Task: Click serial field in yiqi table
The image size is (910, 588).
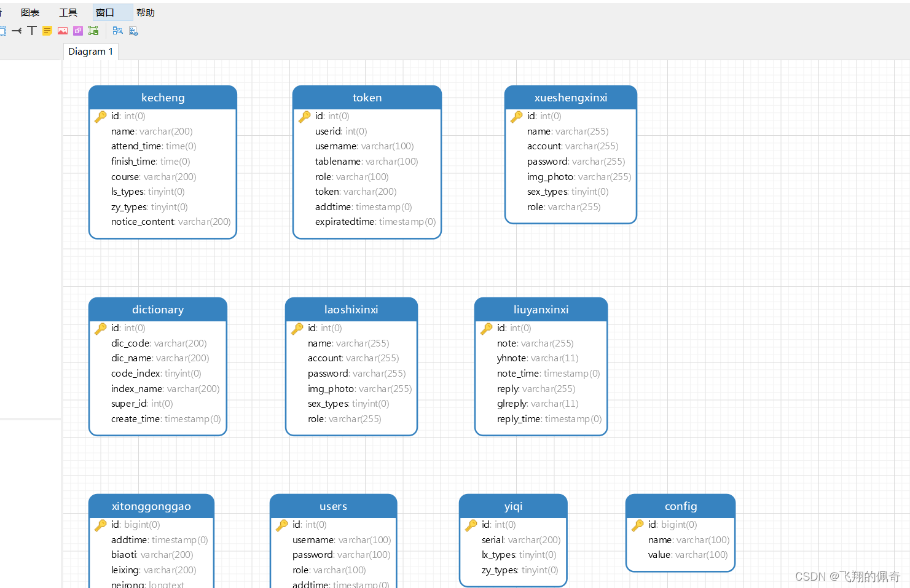Action: pos(521,540)
